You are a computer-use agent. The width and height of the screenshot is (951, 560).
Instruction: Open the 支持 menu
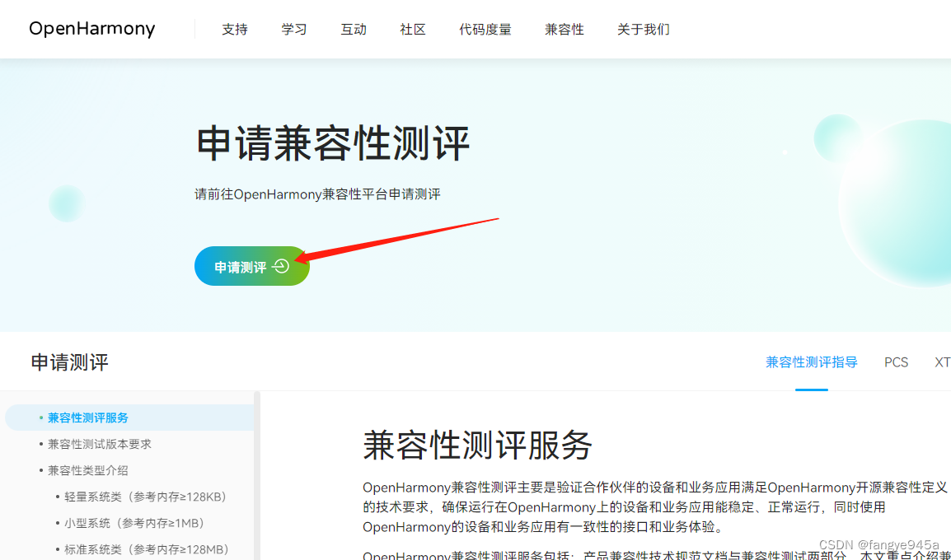point(235,29)
